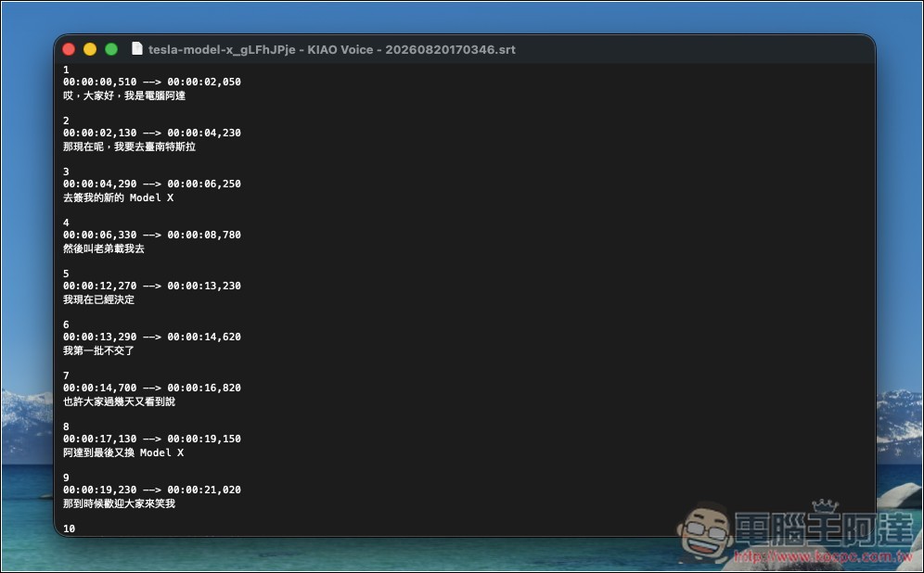924x573 pixels.
Task: Click subtitle line 阿達到最後又換 Model X
Action: point(123,452)
